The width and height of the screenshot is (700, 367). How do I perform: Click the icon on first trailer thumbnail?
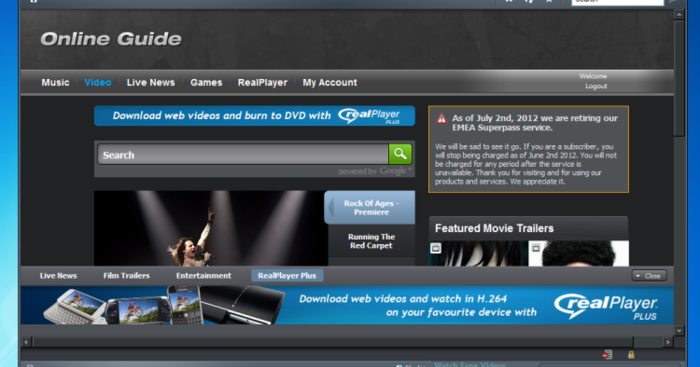pyautogui.click(x=436, y=248)
